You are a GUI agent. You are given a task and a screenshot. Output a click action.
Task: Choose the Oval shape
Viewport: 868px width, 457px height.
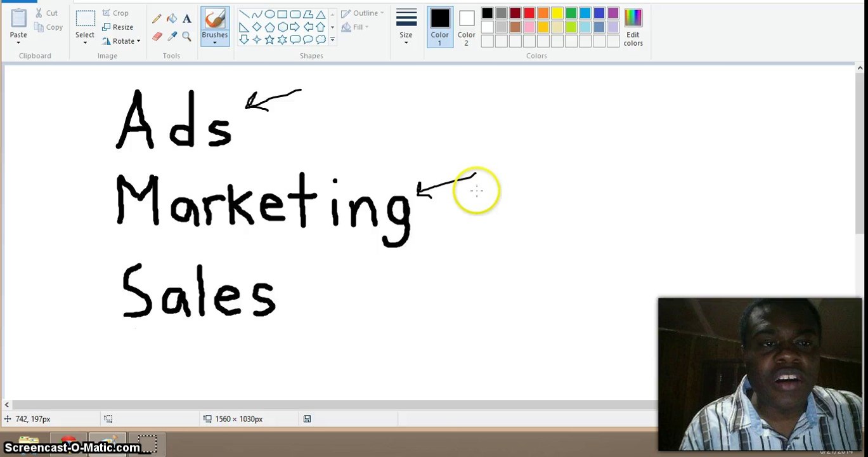click(x=269, y=14)
